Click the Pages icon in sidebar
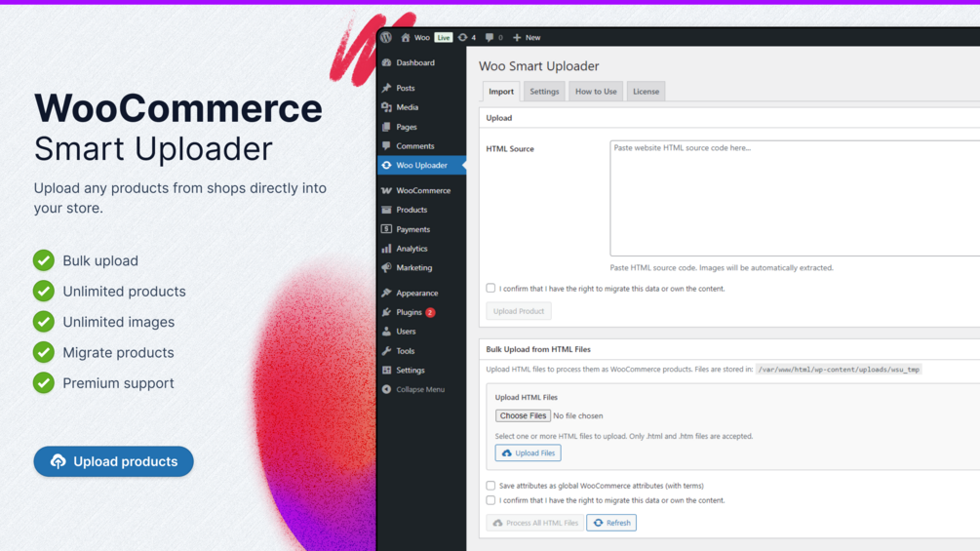 click(387, 127)
